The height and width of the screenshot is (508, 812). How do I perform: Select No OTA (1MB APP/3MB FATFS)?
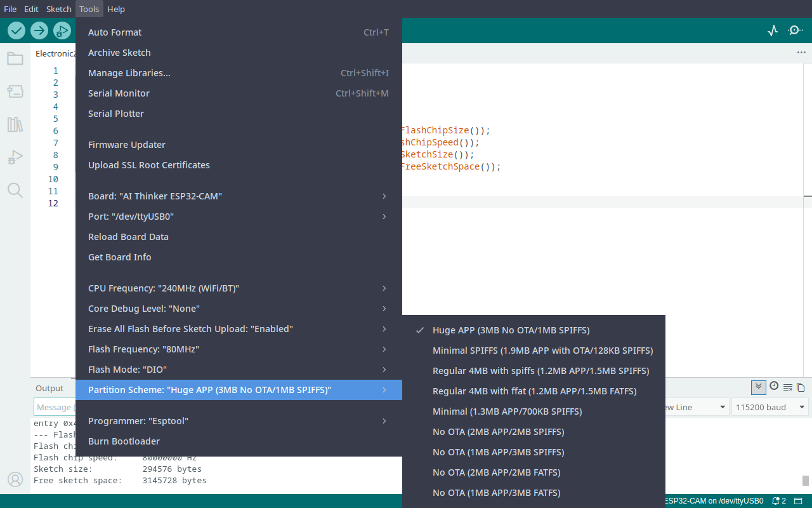(534, 493)
